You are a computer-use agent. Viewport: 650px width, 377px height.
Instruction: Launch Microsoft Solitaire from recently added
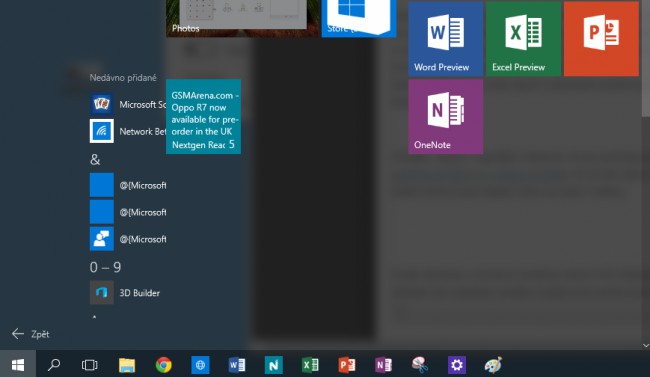[x=128, y=104]
